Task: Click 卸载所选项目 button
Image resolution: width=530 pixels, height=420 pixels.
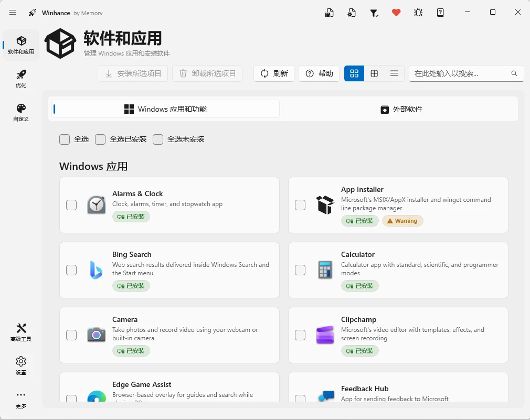Action: pos(207,73)
